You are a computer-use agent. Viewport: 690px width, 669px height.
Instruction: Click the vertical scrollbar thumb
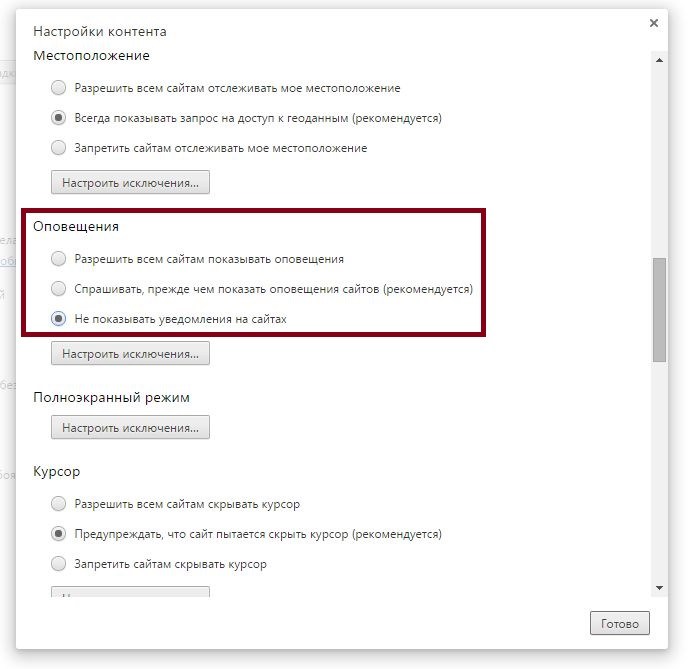pos(659,310)
